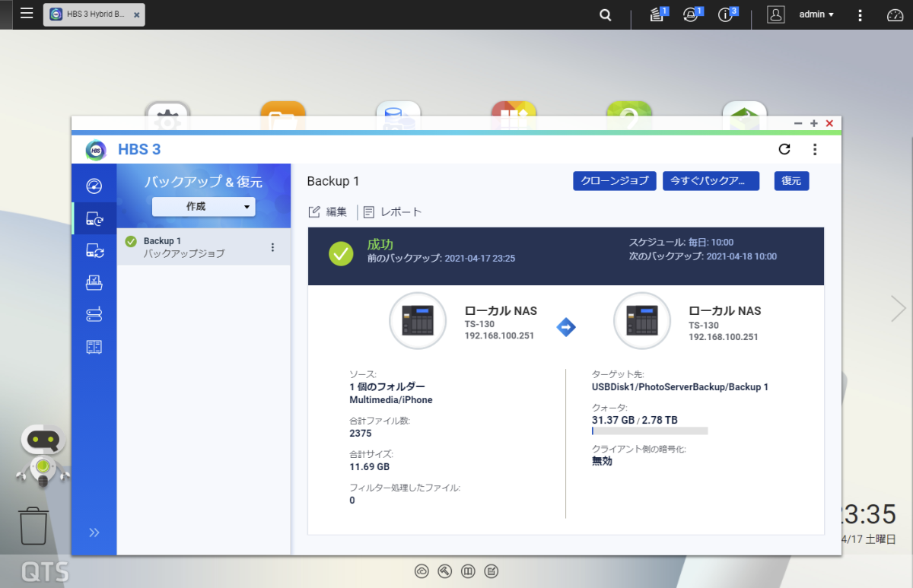
Task: Open the utility tools icon in the bottom dock
Action: pyautogui.click(x=445, y=571)
